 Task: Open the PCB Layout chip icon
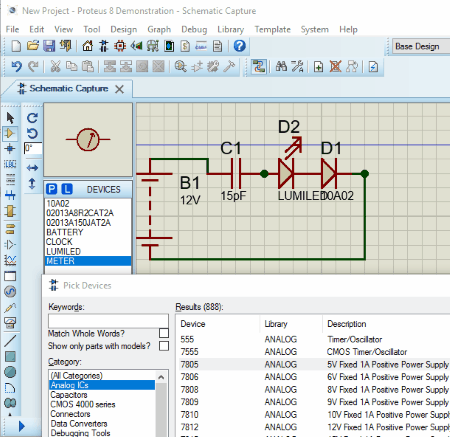(x=120, y=46)
